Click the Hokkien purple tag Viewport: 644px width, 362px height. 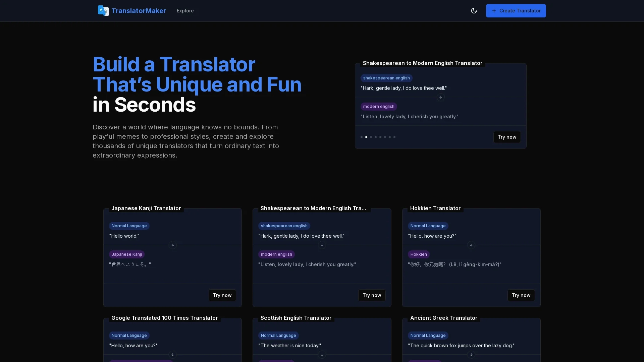(419, 254)
